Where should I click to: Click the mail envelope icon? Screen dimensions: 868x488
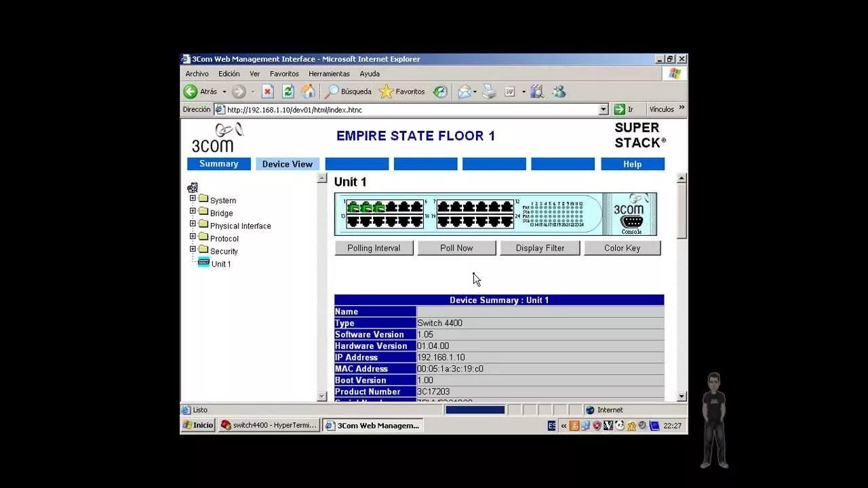465,91
